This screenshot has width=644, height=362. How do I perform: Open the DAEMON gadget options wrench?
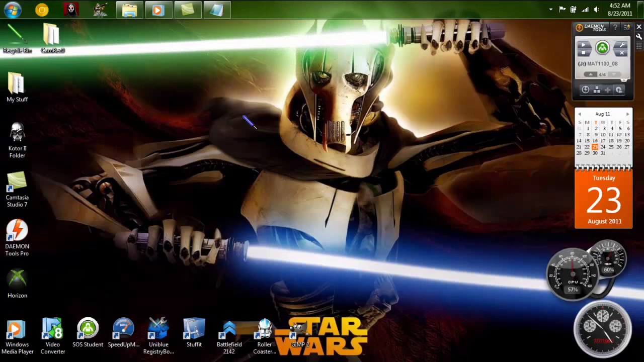click(x=639, y=37)
